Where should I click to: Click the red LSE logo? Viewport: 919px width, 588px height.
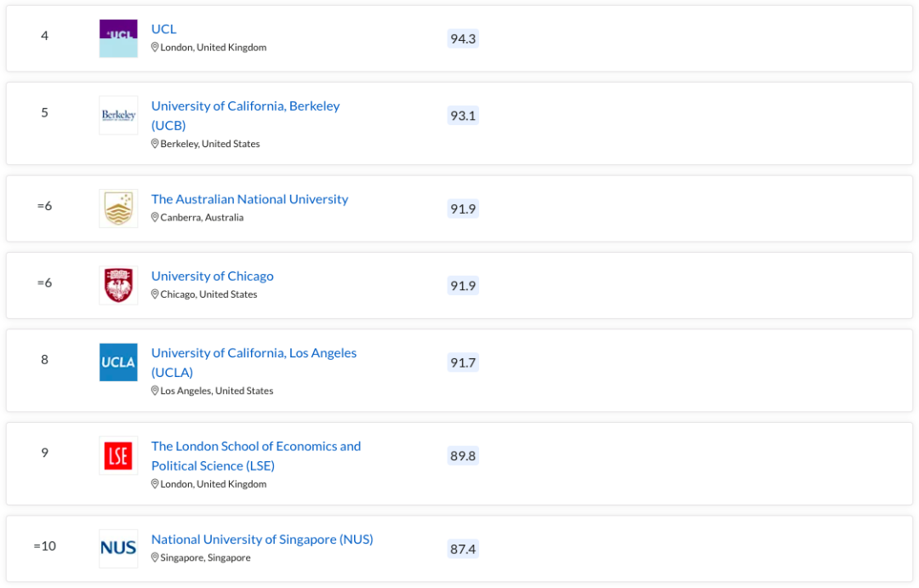pyautogui.click(x=118, y=455)
